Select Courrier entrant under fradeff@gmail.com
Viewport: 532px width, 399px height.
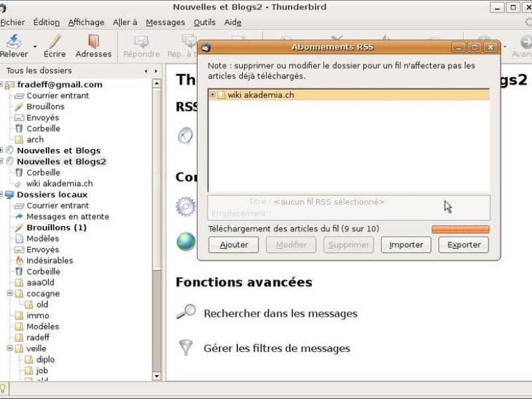[x=58, y=96]
